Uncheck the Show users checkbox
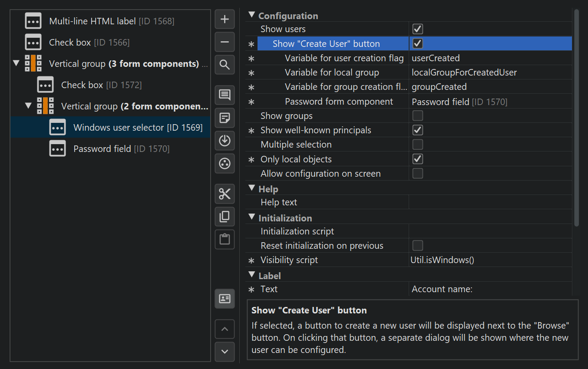The image size is (588, 369). [x=417, y=29]
